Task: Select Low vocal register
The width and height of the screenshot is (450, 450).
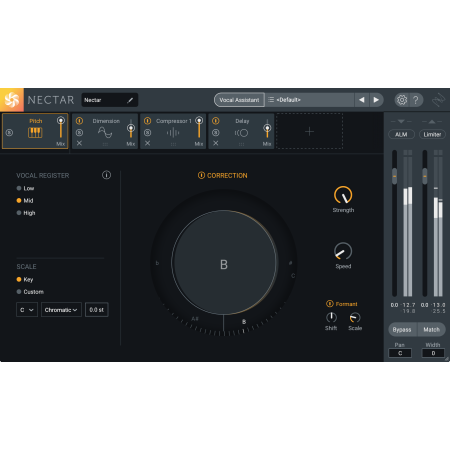Action: [x=25, y=188]
